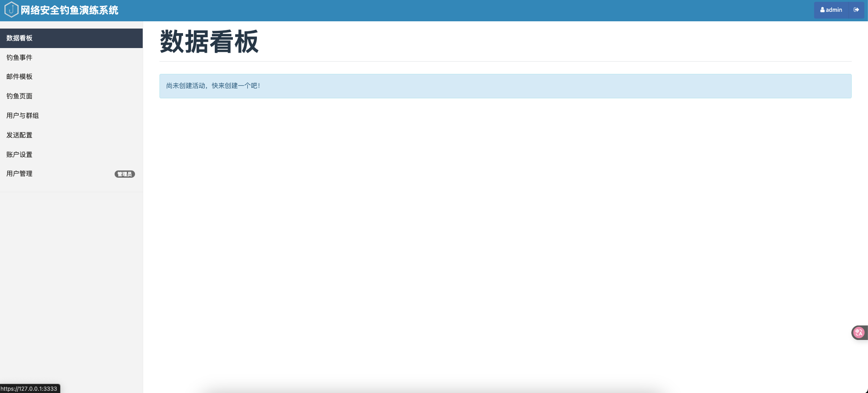Click the 管理员 badge
Screen dimensions: 868x393
coord(125,174)
